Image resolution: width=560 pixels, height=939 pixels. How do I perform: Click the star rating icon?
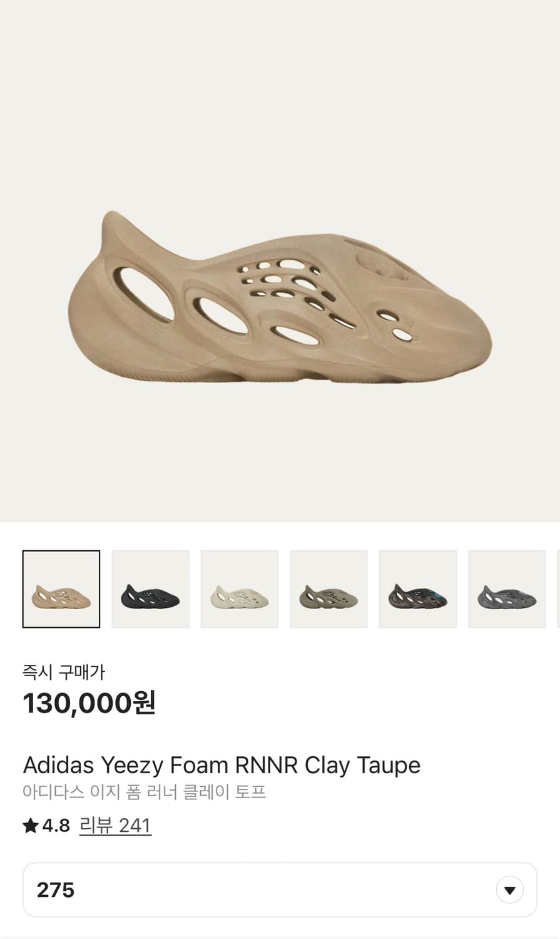31,826
